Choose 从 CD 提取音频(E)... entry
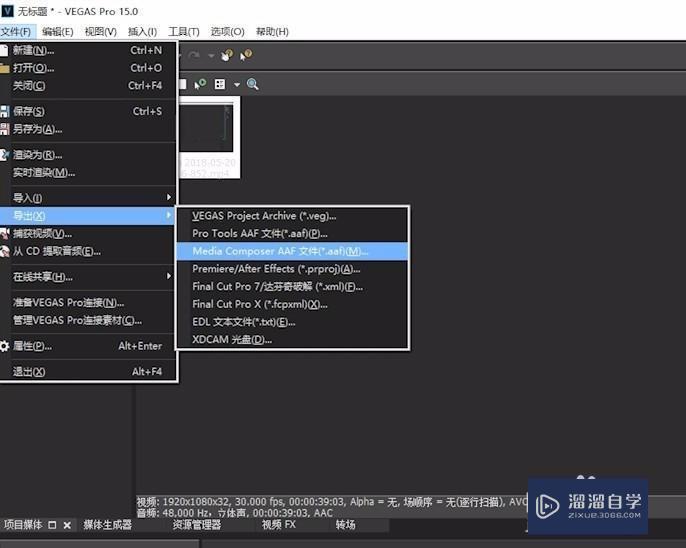Viewport: 686px width, 548px height. [88, 251]
